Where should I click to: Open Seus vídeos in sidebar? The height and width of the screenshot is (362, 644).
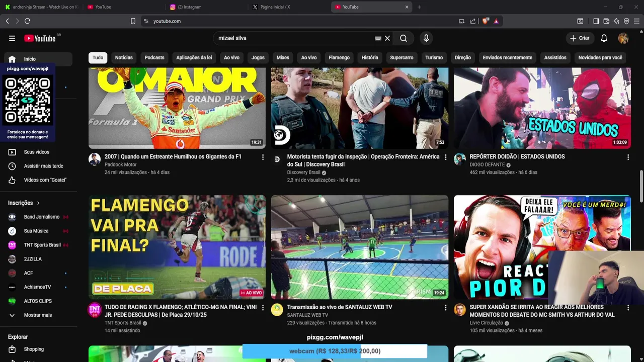coord(38,152)
